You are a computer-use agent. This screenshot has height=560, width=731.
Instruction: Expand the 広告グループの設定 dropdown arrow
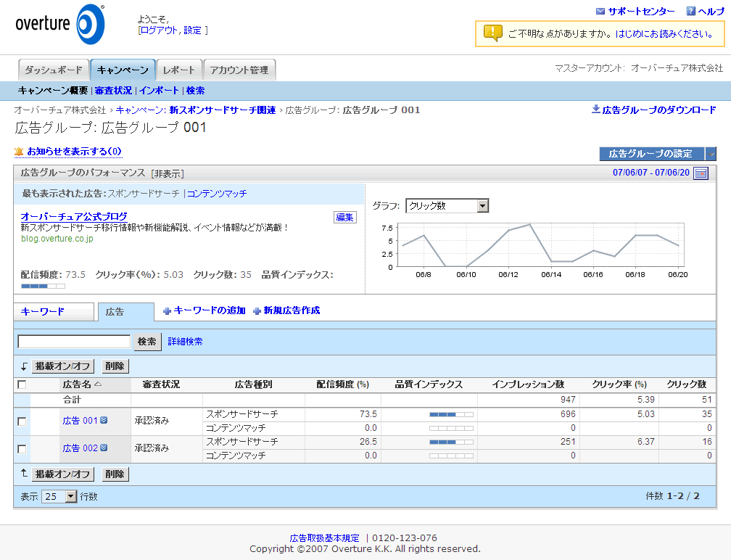point(711,154)
